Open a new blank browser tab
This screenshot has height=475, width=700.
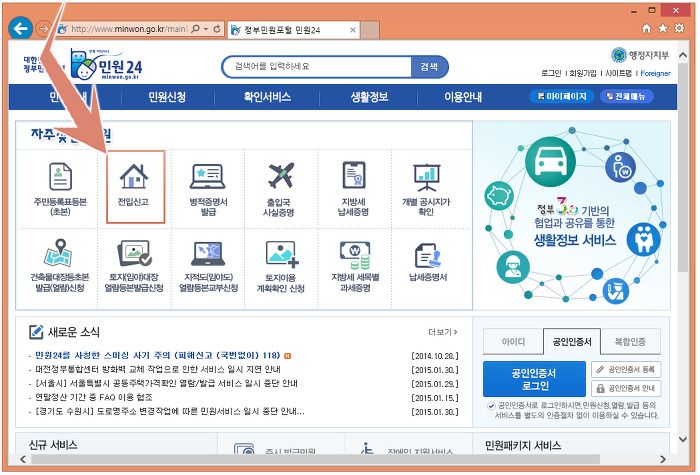click(x=370, y=30)
